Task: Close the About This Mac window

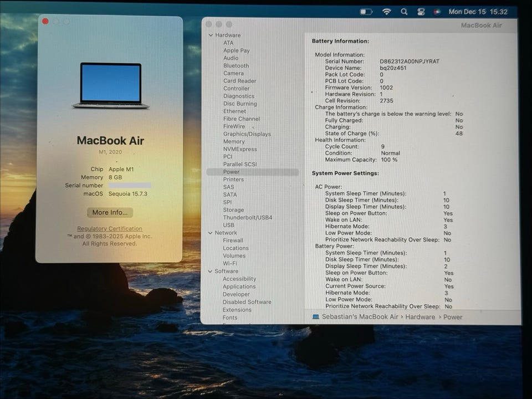Action: 45,22
